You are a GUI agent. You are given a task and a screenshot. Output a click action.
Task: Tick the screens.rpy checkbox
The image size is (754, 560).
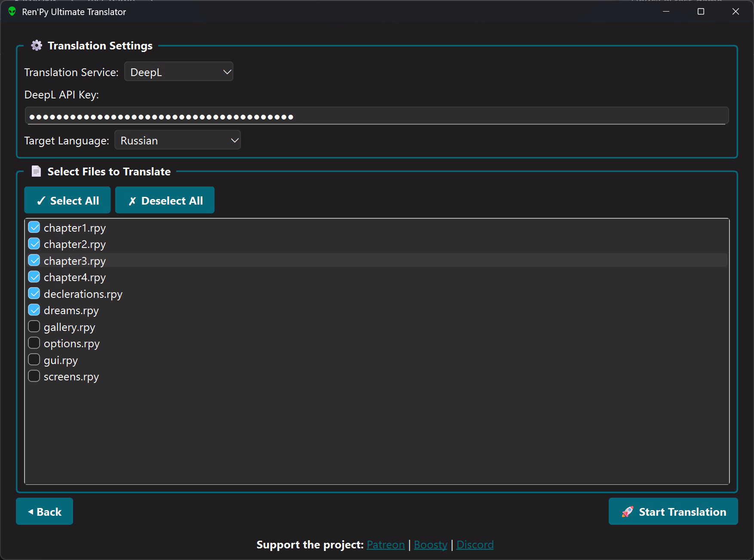click(x=34, y=376)
